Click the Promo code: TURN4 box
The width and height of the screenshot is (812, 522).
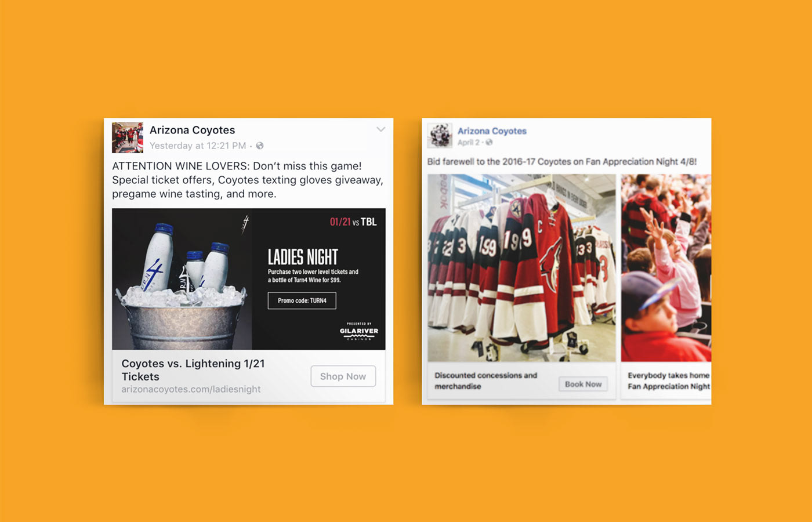tap(302, 300)
